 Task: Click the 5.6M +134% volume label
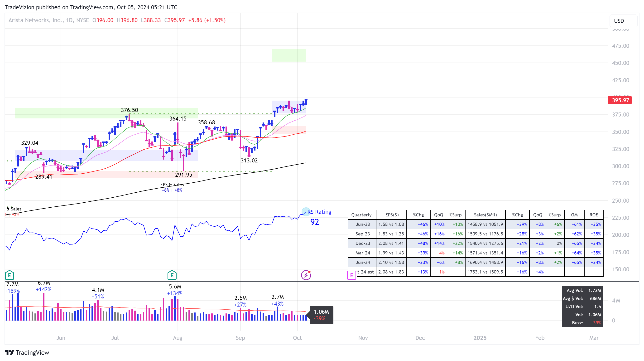pyautogui.click(x=175, y=290)
